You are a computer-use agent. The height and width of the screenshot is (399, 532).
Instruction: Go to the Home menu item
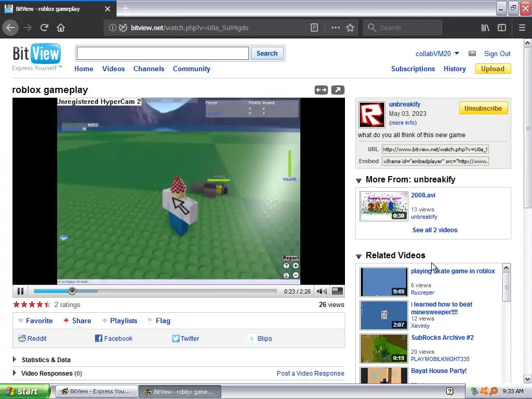coord(84,69)
